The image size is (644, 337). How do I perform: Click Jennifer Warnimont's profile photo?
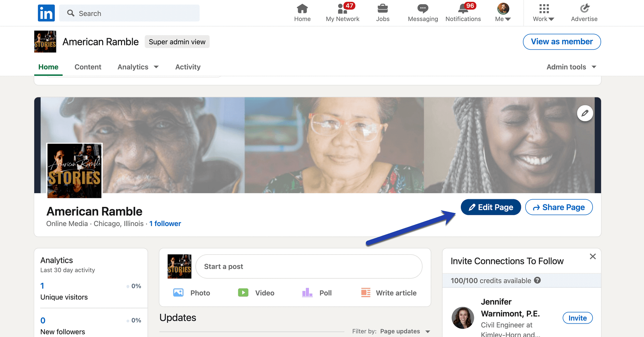pos(463,318)
